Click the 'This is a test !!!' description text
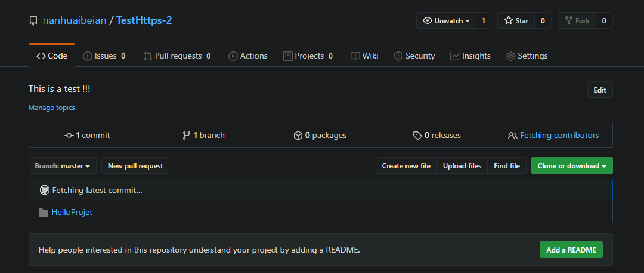 [x=59, y=88]
